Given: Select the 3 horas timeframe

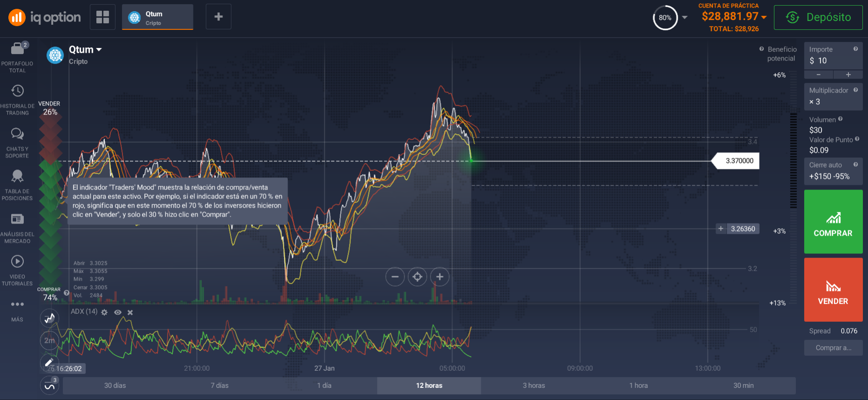Looking at the screenshot, I should click(534, 386).
